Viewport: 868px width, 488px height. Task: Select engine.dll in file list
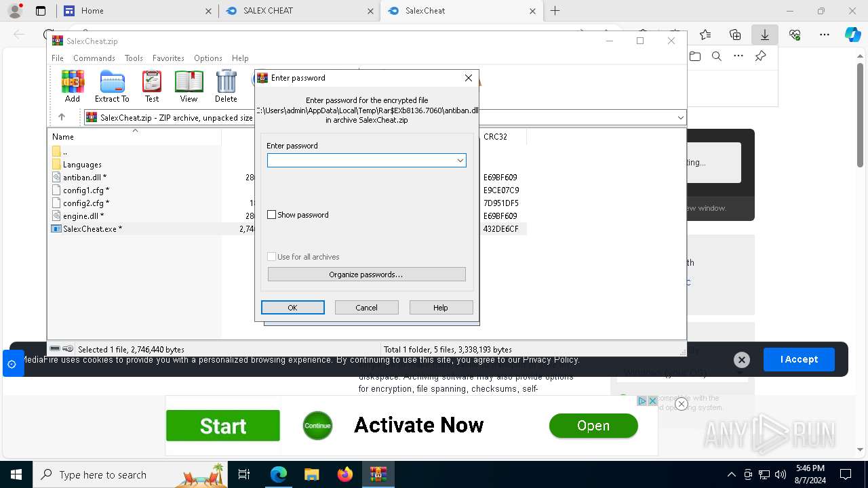[83, 216]
